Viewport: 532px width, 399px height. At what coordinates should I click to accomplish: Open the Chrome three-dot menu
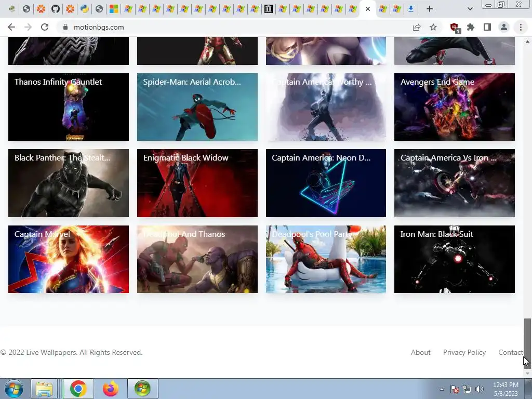point(521,27)
